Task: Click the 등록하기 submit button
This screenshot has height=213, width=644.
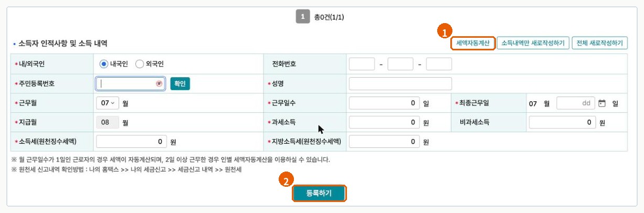Action: tap(319, 194)
